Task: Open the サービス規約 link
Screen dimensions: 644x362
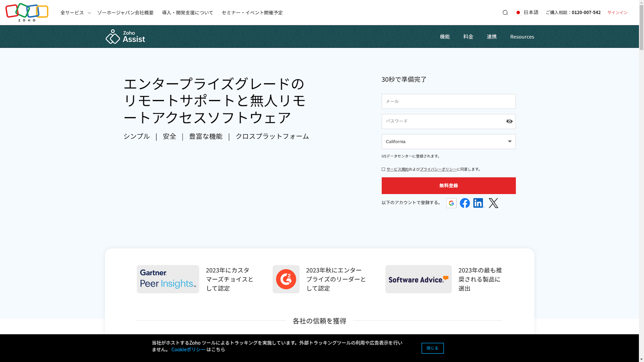Action: (x=397, y=169)
